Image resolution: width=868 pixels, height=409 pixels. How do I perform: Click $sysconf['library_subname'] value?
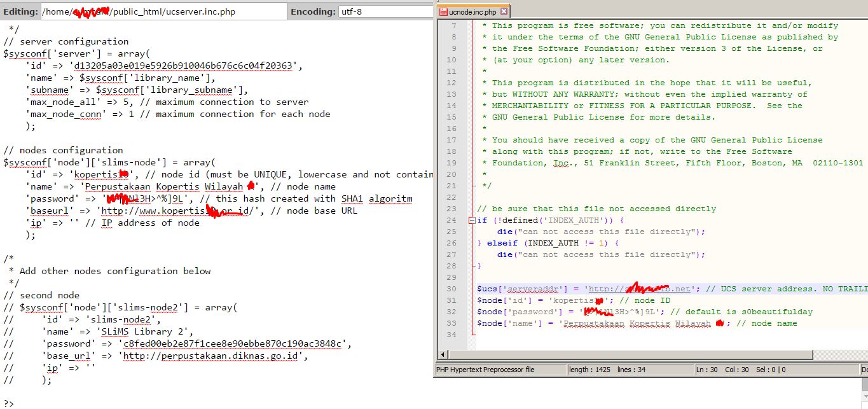point(169,90)
